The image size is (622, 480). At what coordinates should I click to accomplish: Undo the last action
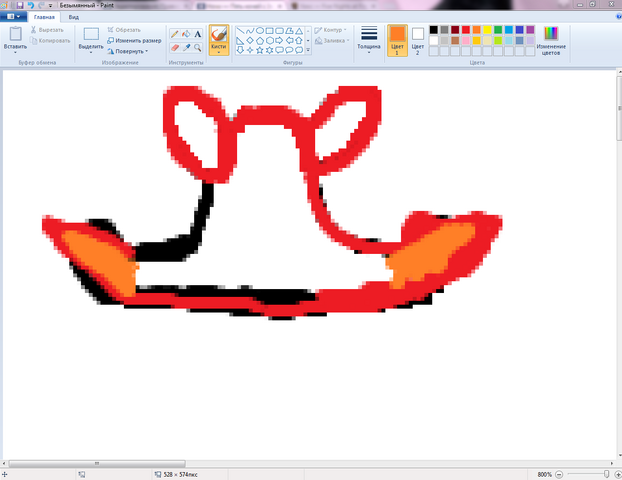[x=31, y=5]
